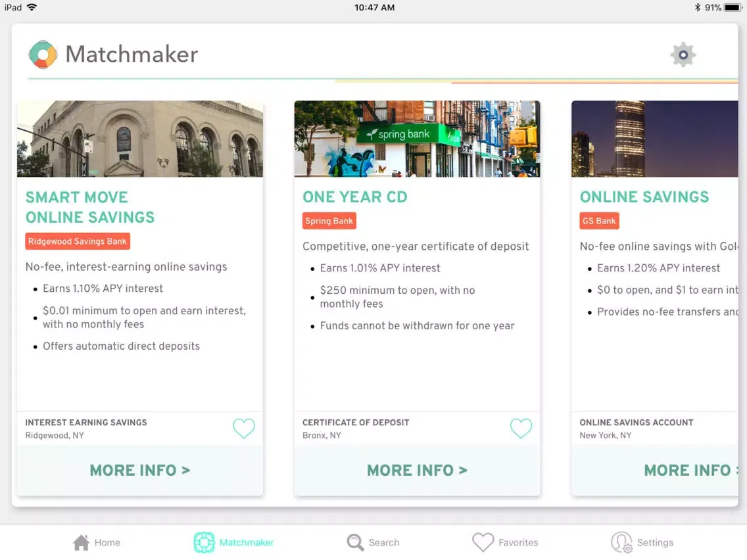The image size is (747, 560).
Task: Select the Matchmaker tab in bottom bar
Action: pos(234,542)
